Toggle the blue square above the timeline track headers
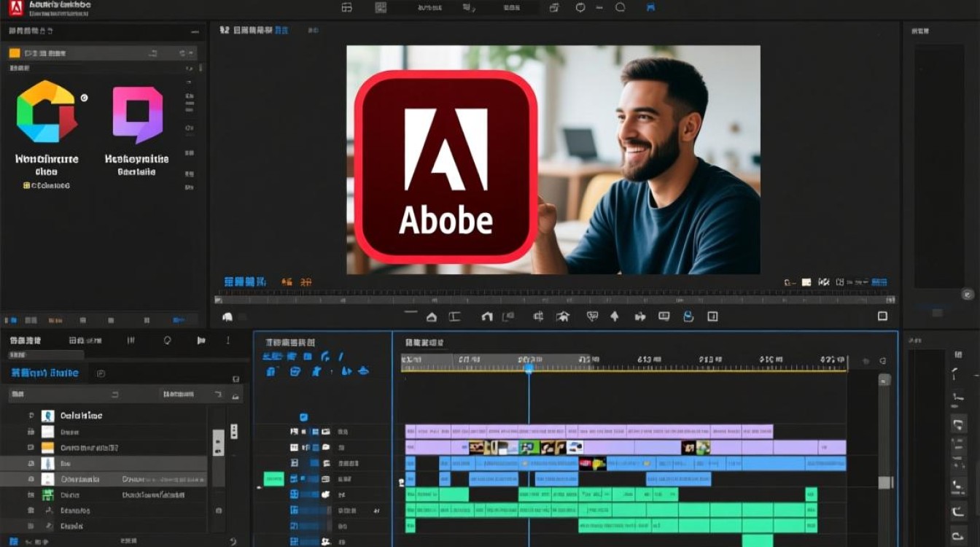 coord(303,417)
